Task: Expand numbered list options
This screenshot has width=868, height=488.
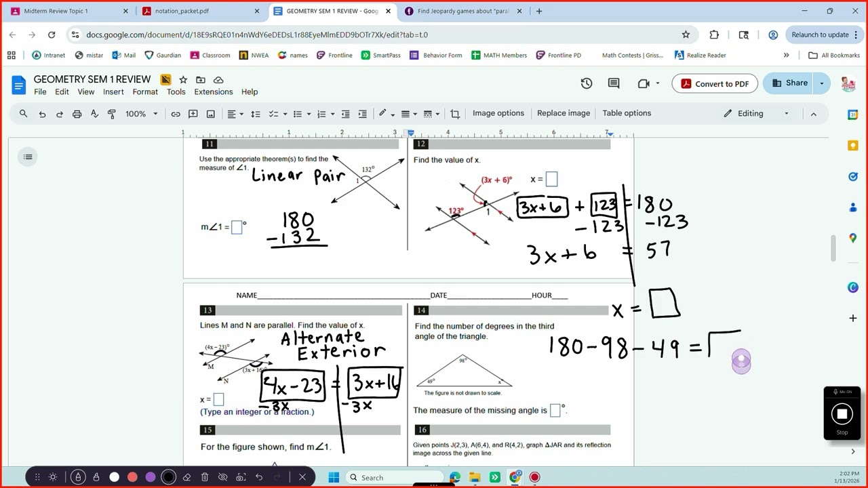Action: 332,114
